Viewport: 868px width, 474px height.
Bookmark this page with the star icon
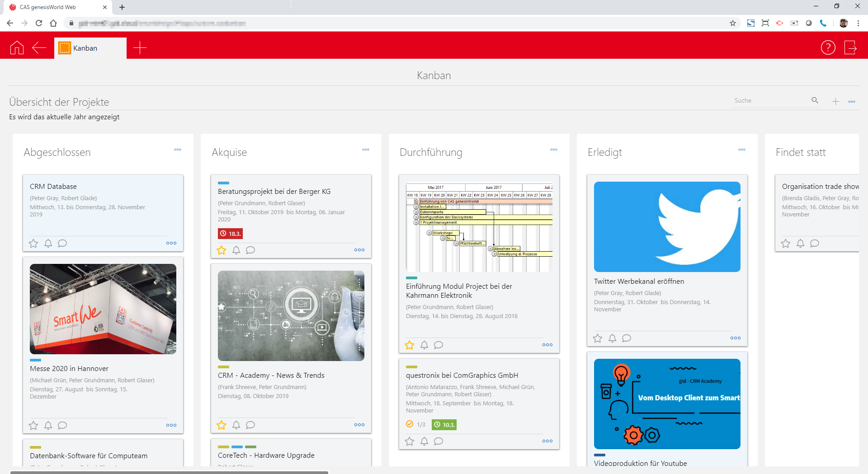733,23
